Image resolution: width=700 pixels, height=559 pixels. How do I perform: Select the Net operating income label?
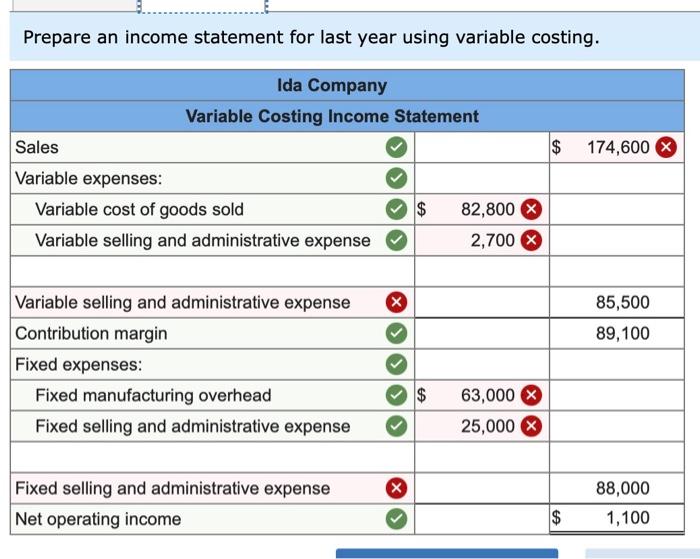(x=98, y=519)
